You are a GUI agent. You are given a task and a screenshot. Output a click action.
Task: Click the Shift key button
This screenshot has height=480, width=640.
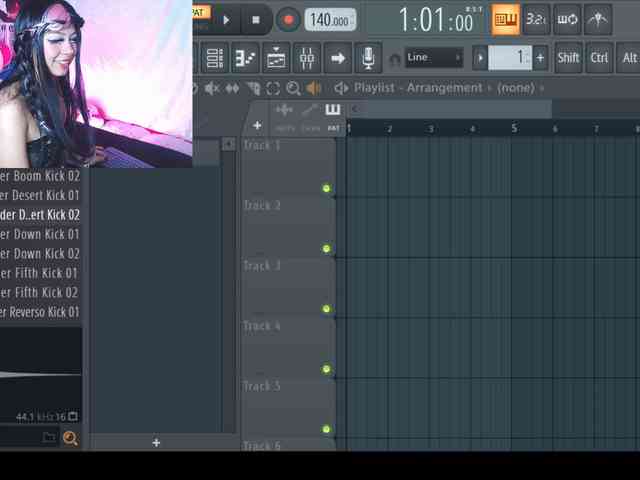coord(568,58)
